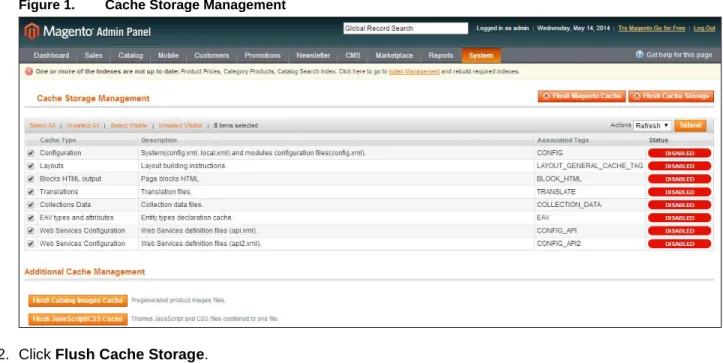Follow the Index Management link
This screenshot has width=723, height=363.
(414, 72)
